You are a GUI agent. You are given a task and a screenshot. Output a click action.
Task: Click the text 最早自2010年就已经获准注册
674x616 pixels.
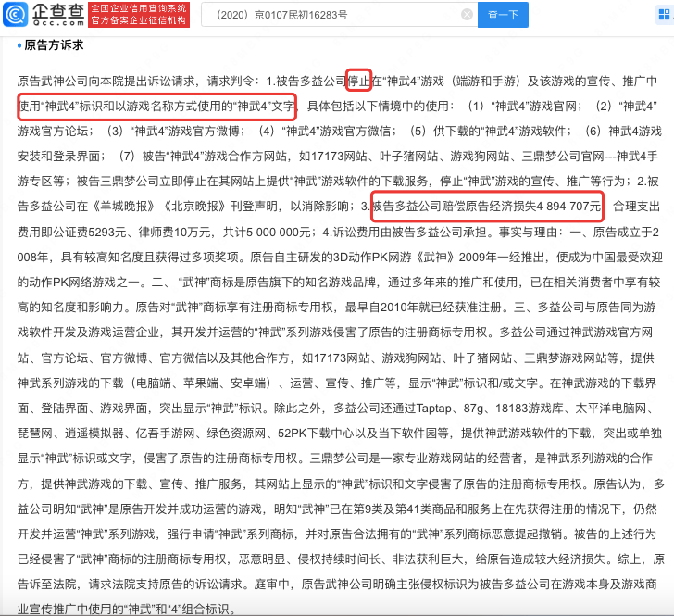[x=423, y=308]
